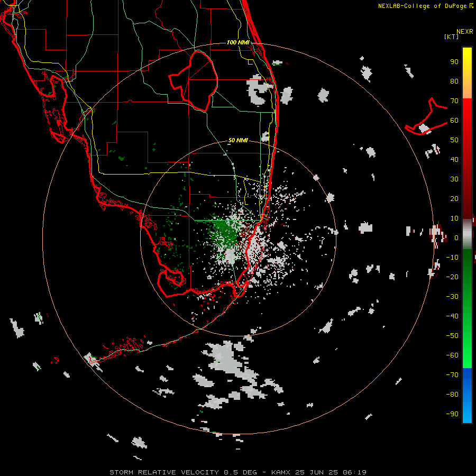Click the 80 value on the velocity scale
The height and width of the screenshot is (476, 476).
[x=454, y=81]
